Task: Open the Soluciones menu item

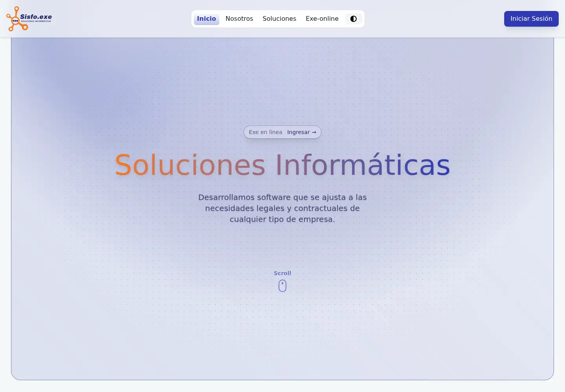Action: (x=279, y=19)
